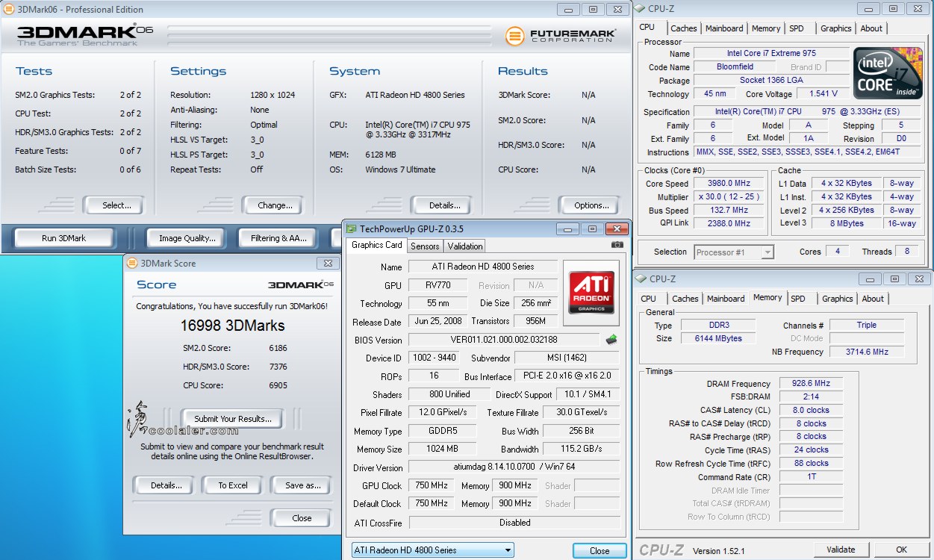Click Details... in the 3DMark Score dialog
934x560 pixels.
click(164, 485)
